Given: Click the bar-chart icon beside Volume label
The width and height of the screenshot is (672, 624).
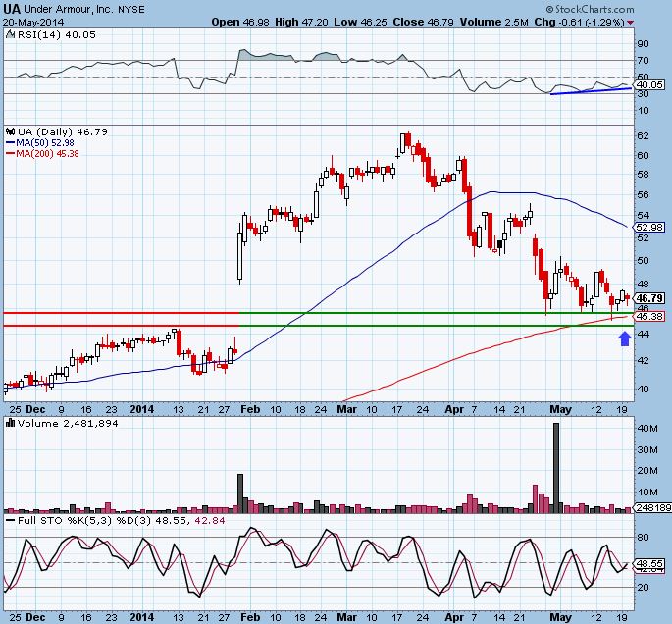Looking at the screenshot, I should [10, 423].
